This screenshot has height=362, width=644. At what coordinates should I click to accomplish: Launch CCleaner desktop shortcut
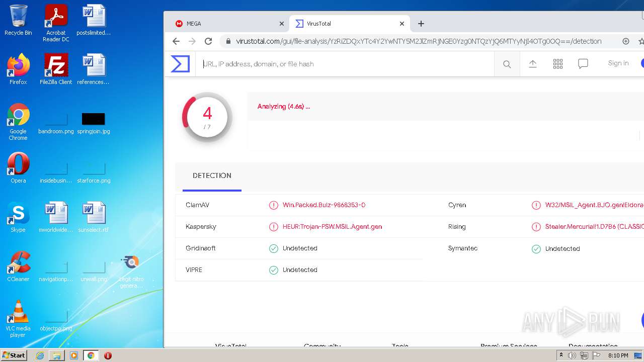[x=18, y=266]
